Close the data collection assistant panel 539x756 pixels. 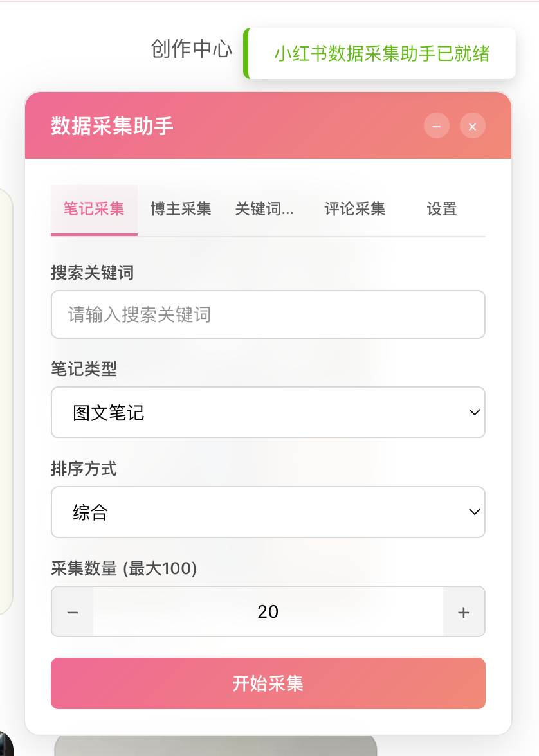point(472,126)
